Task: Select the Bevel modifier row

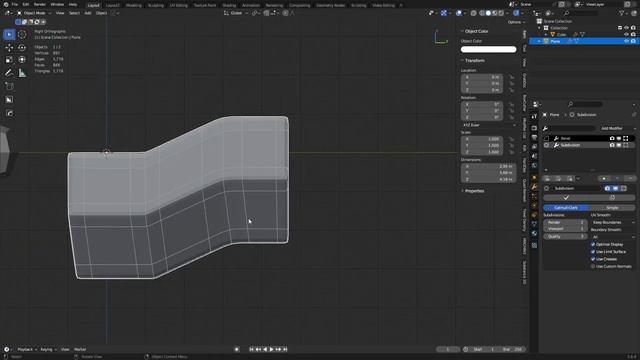Action: pyautogui.click(x=588, y=138)
